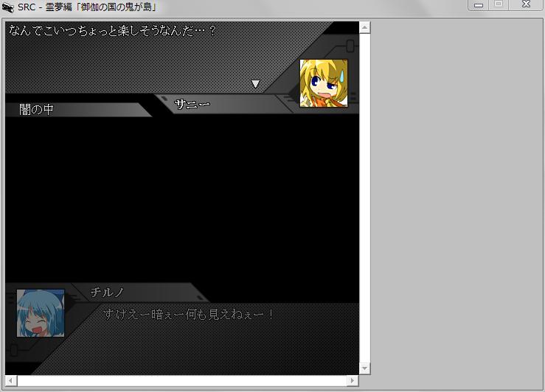Minimize the SRC game window

tap(479, 5)
